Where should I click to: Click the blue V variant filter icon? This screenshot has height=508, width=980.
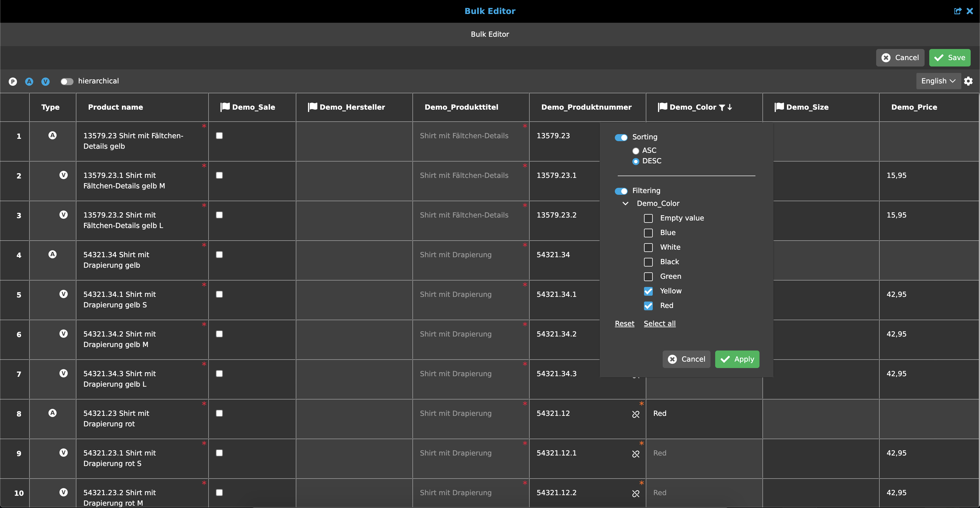46,81
